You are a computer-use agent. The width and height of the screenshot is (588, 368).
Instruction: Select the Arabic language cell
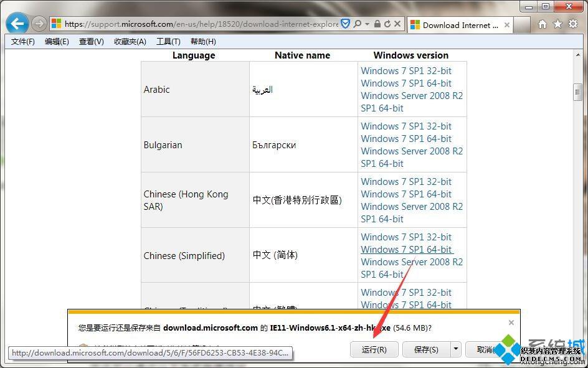(195, 89)
